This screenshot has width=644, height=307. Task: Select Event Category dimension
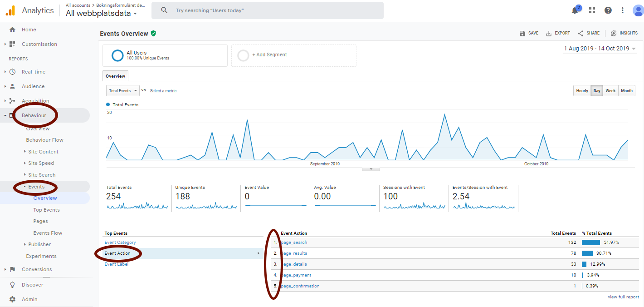pos(120,243)
